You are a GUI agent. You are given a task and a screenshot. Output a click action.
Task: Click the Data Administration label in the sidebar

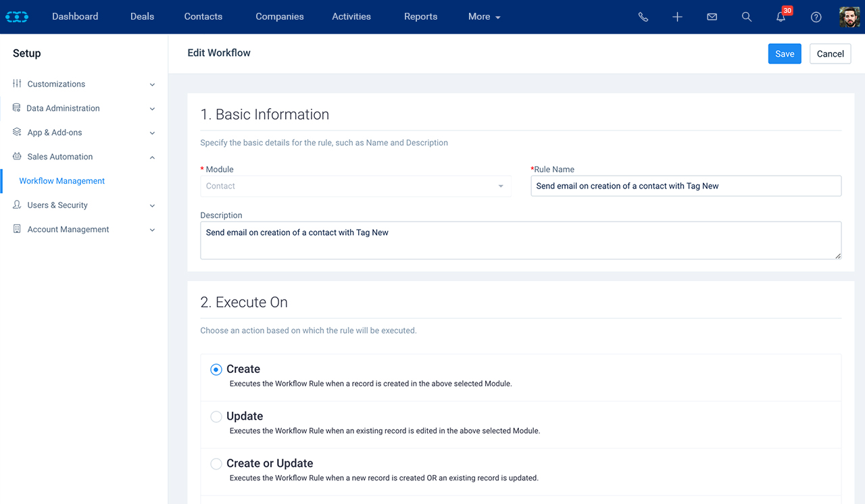pos(63,109)
